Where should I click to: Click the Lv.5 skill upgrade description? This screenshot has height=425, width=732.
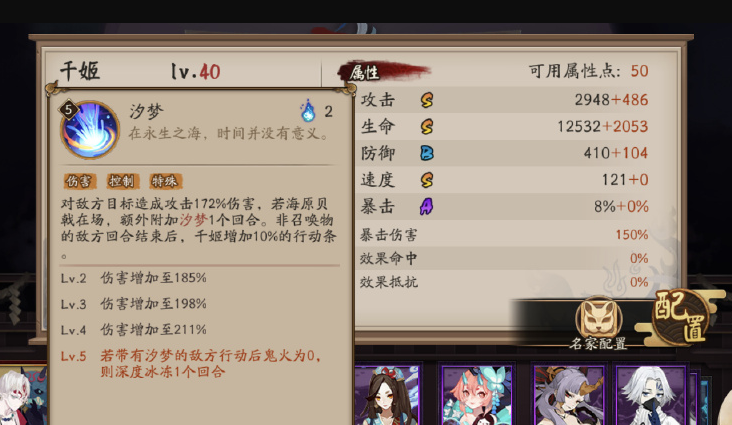click(x=191, y=364)
